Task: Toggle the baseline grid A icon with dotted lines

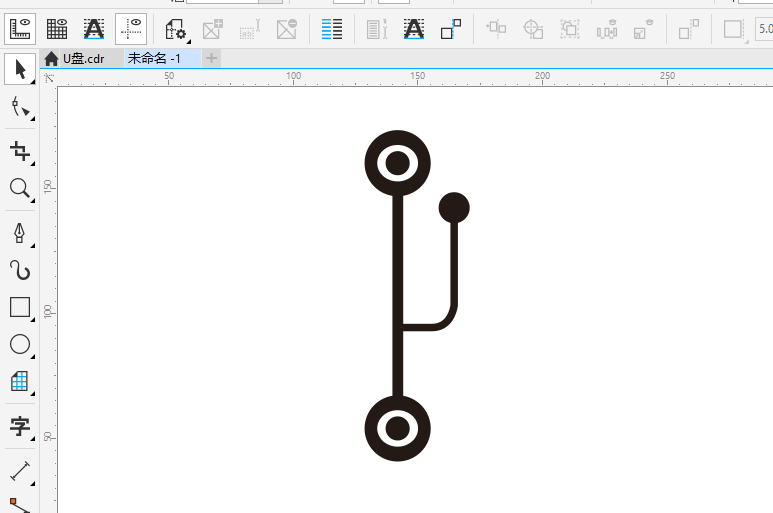Action: point(94,29)
